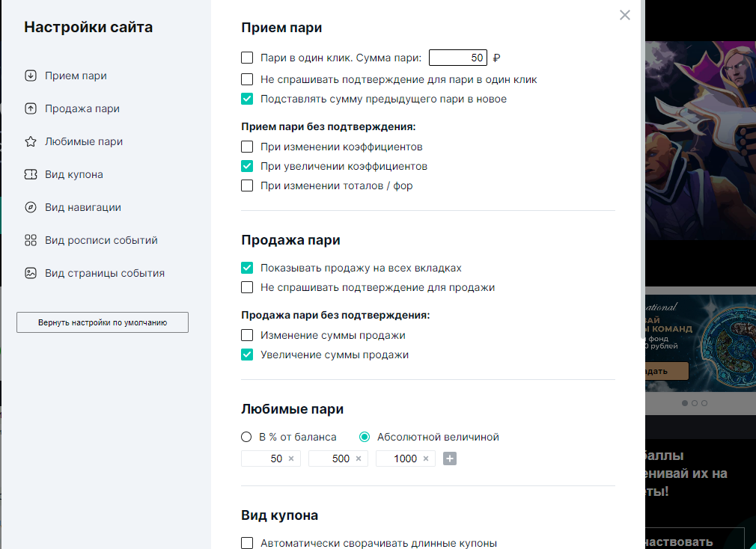
Task: Check Автоматически сворачивать длинные купоны
Action: (247, 543)
